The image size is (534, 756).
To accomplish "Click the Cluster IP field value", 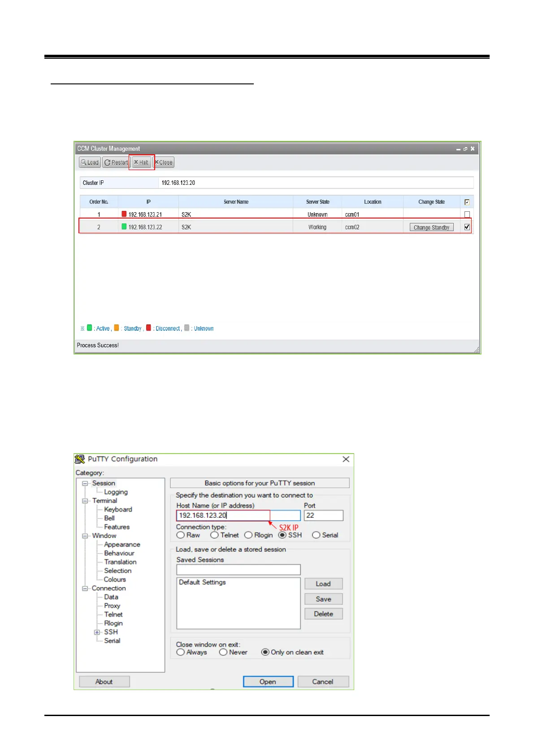I will point(316,183).
